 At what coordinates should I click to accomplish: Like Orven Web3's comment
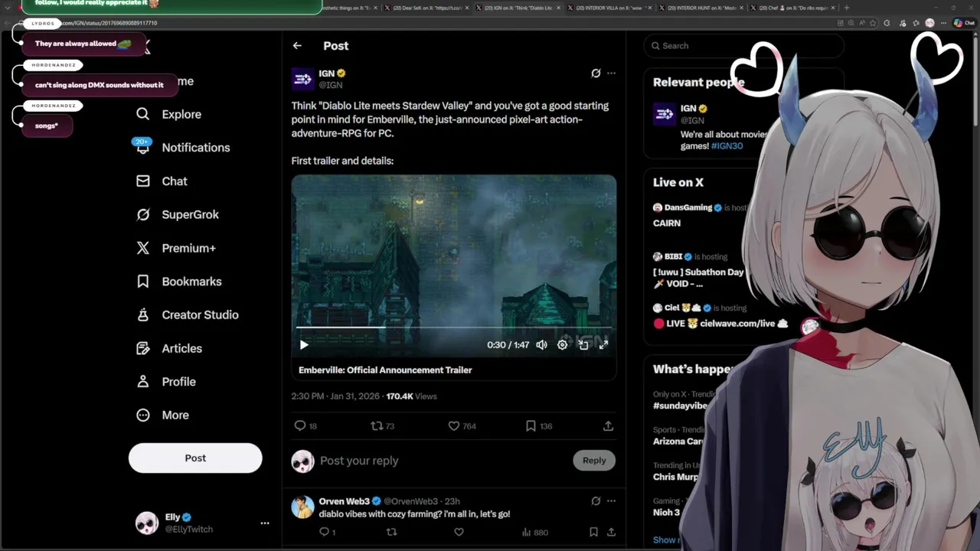click(x=459, y=532)
